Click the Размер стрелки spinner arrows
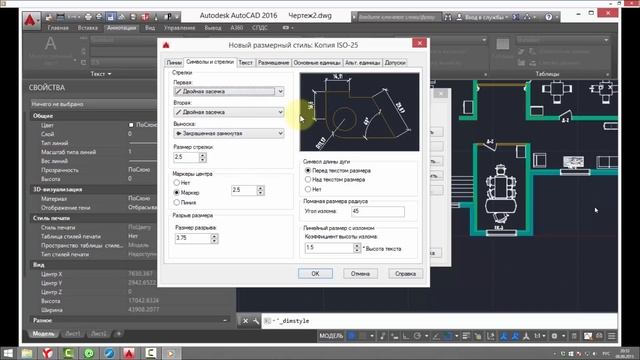This screenshot has height=360, width=640. click(x=203, y=157)
